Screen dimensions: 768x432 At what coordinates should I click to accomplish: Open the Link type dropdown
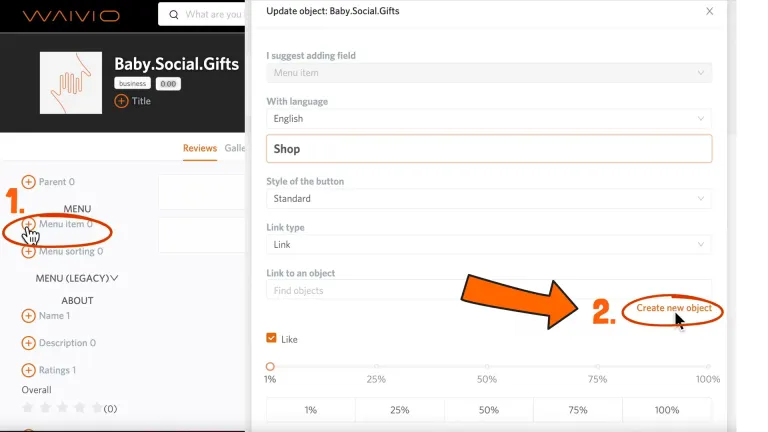point(489,244)
